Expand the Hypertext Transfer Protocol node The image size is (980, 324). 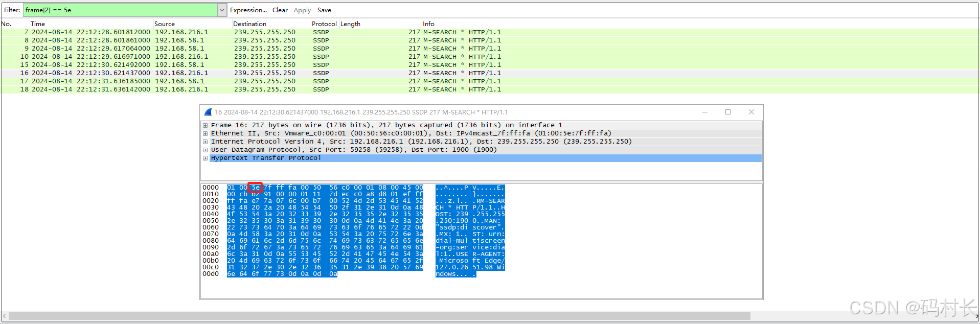(x=205, y=158)
